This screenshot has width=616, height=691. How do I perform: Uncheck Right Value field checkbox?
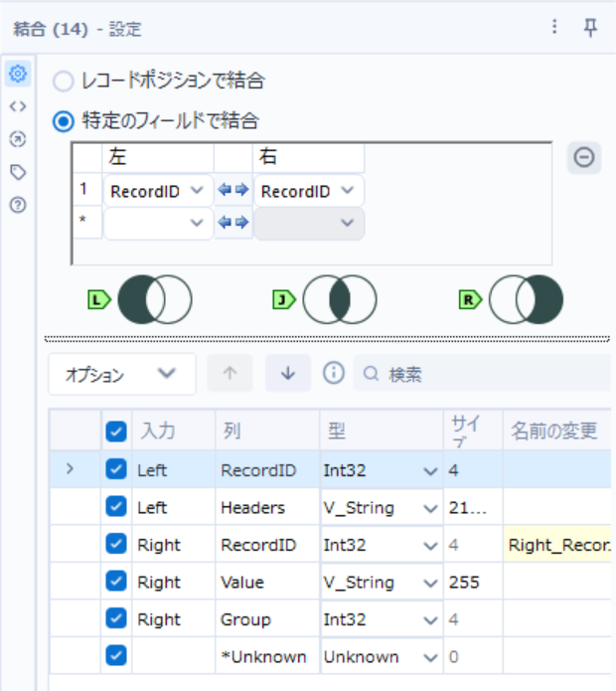[x=116, y=581]
